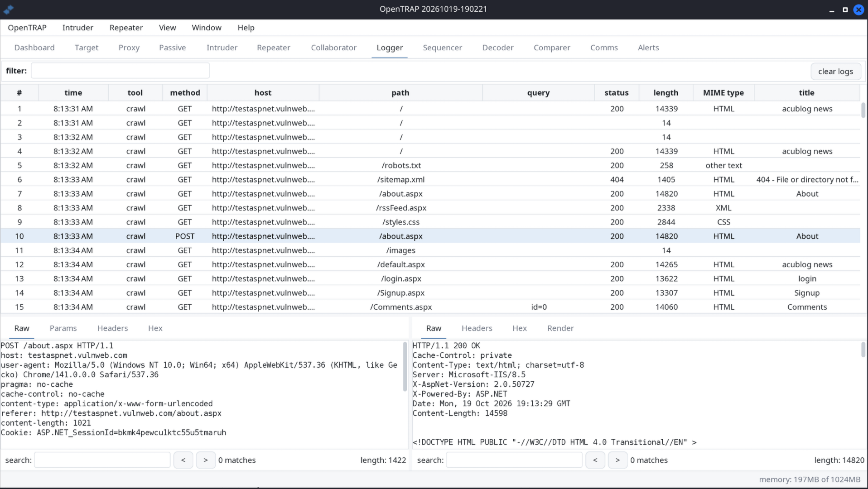Open the OpenTRAP menu
Image resolution: width=868 pixels, height=489 pixels.
pyautogui.click(x=27, y=28)
